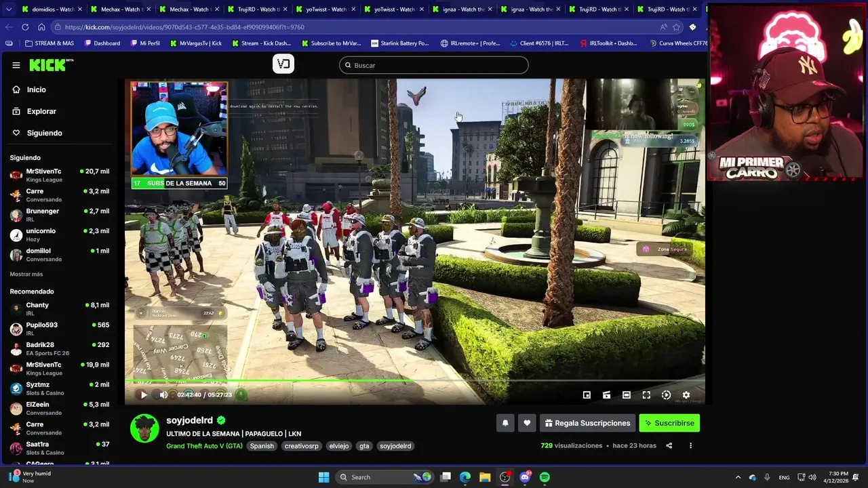Screen dimensions: 868x488
Task: Toggle theater mode in player
Action: coord(627,394)
